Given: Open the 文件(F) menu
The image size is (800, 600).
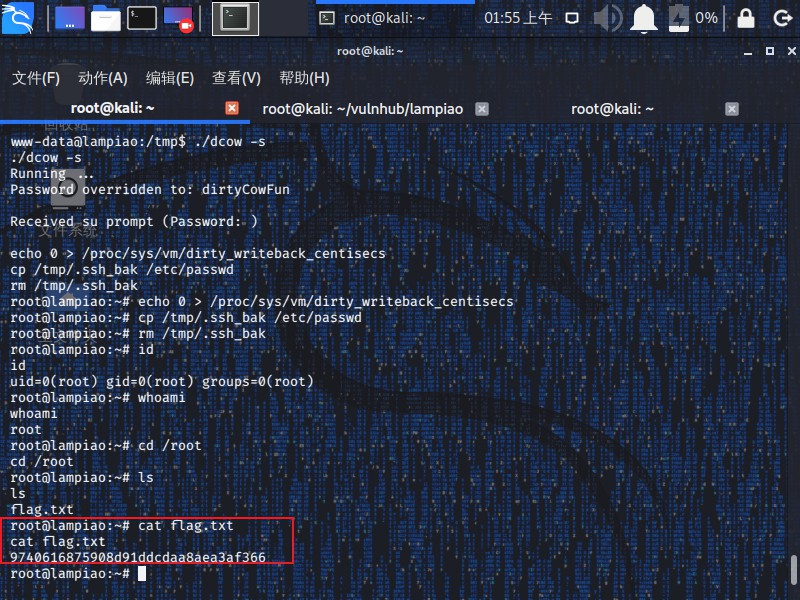Looking at the screenshot, I should pos(36,78).
